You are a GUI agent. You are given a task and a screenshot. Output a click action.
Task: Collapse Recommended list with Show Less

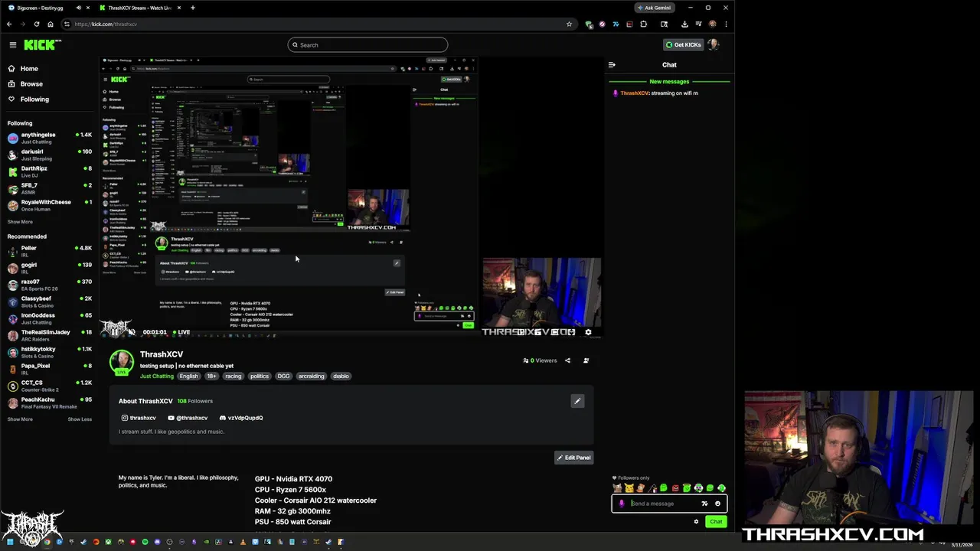point(80,419)
